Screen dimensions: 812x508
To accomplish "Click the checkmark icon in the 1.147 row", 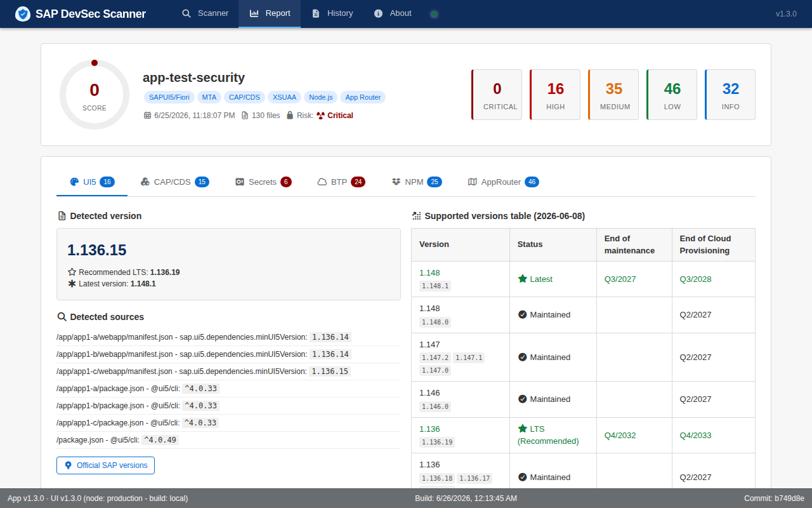I will (x=523, y=357).
